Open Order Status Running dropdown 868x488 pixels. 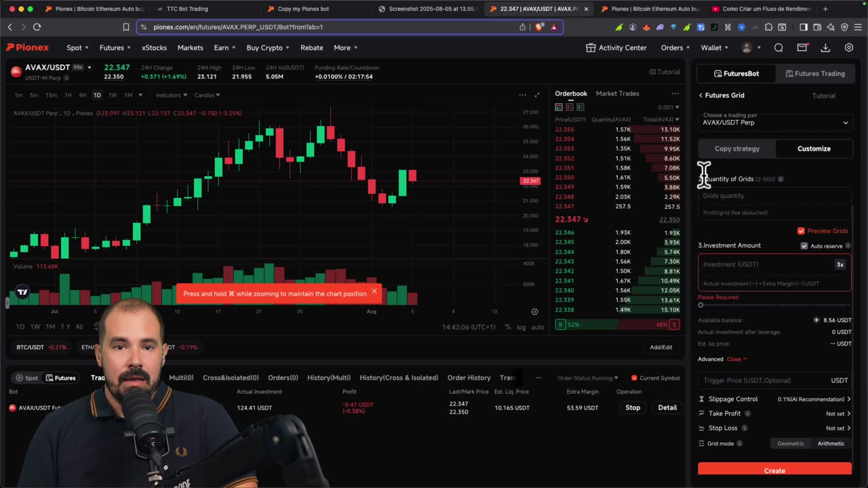pos(588,378)
